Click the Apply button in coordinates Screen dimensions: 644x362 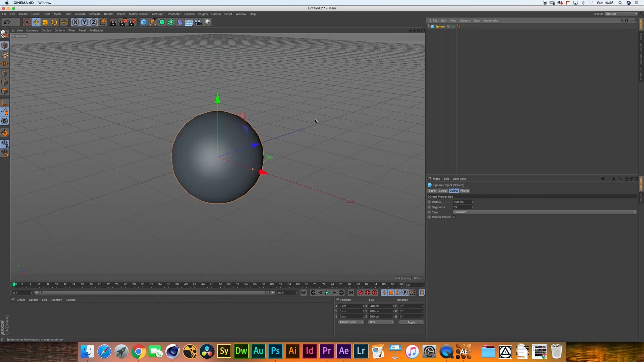411,322
